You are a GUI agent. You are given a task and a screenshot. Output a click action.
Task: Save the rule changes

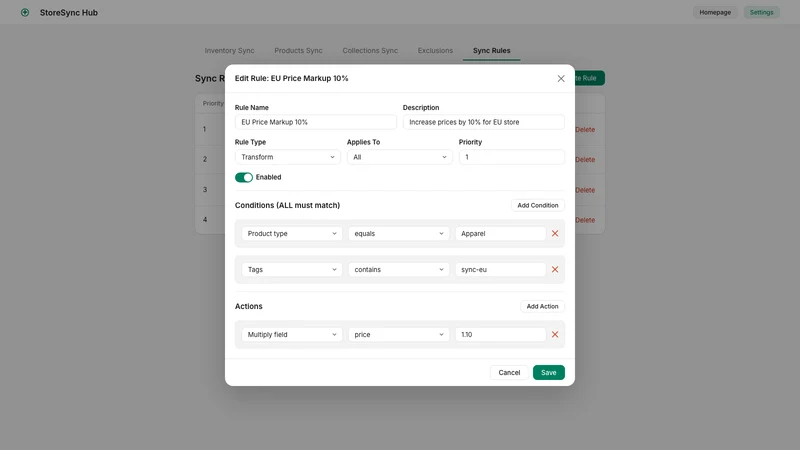point(548,372)
